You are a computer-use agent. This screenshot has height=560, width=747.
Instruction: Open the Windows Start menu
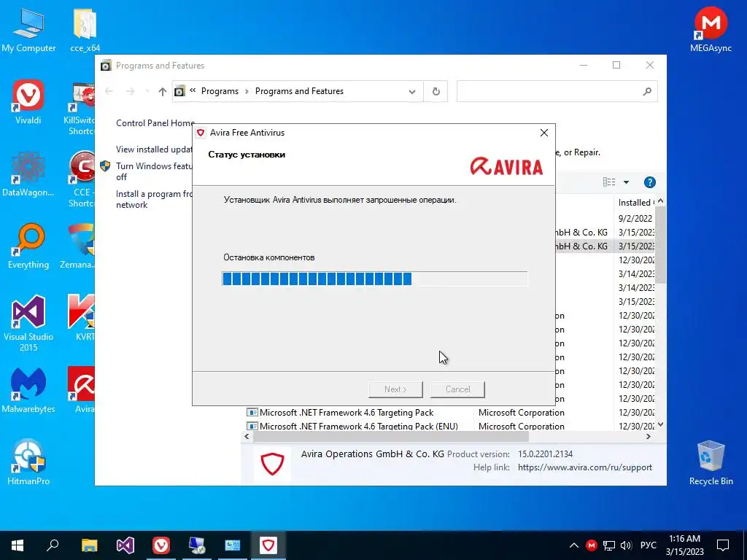tap(18, 545)
